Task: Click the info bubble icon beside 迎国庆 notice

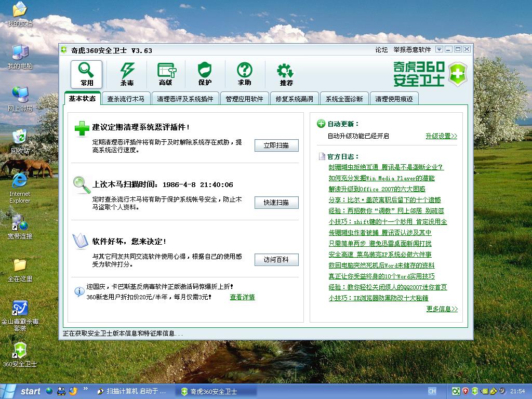Action: click(x=79, y=291)
